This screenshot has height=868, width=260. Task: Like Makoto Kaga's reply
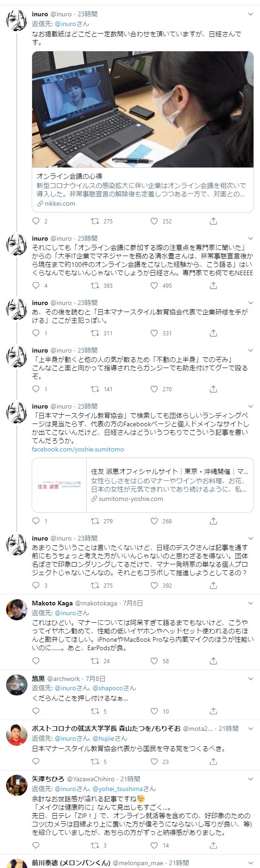pyautogui.click(x=154, y=661)
